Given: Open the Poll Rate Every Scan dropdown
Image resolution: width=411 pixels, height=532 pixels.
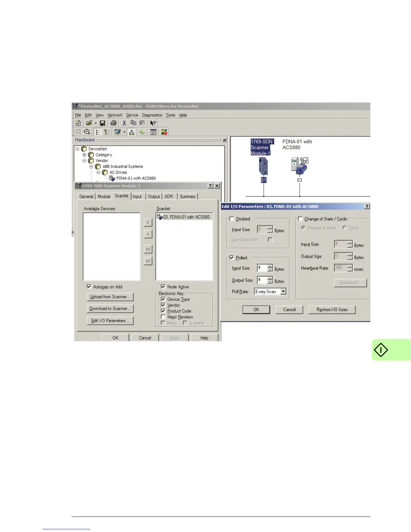Looking at the screenshot, I should click(283, 292).
